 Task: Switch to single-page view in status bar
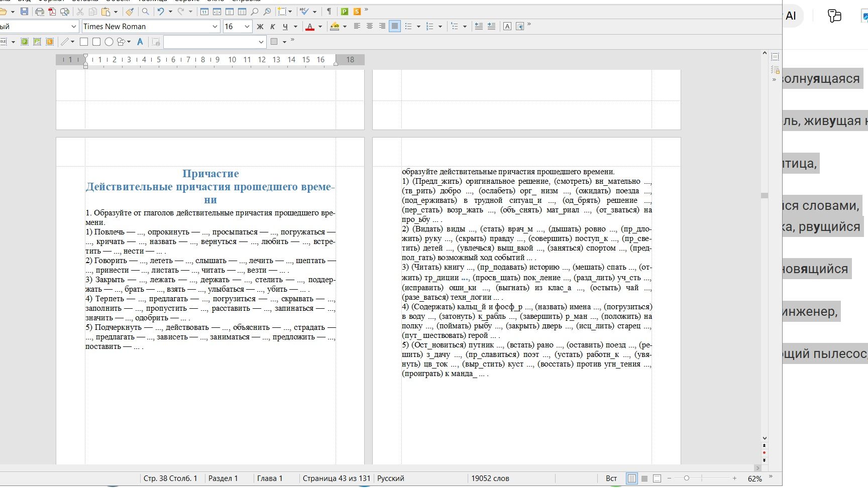tap(632, 478)
